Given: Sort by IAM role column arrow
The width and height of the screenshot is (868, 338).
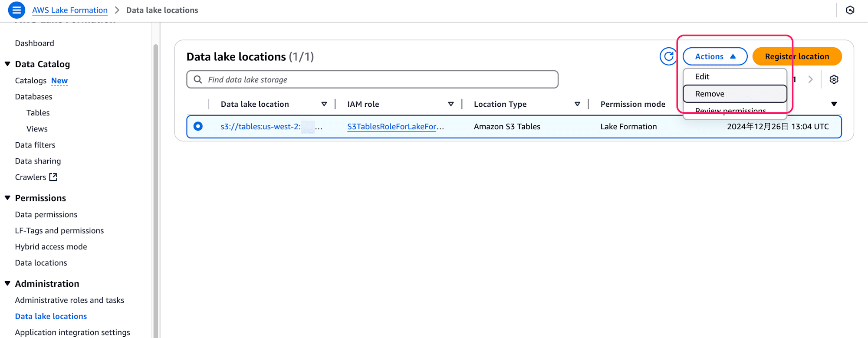Looking at the screenshot, I should [450, 104].
